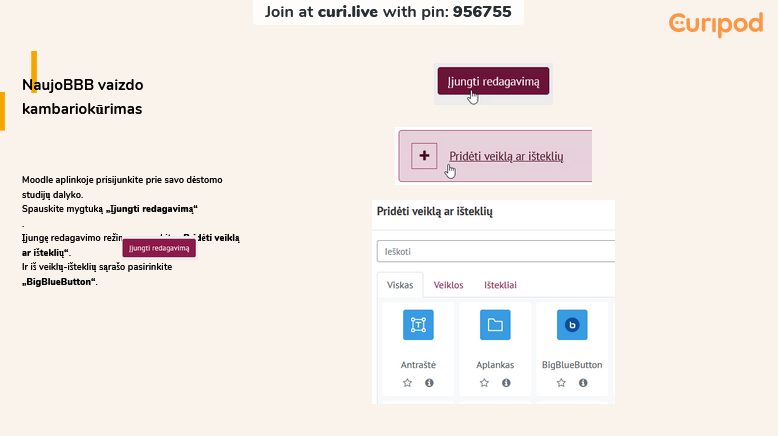Open info for the Antraštė activity
Viewport: 778px width, 436px height.
(429, 383)
